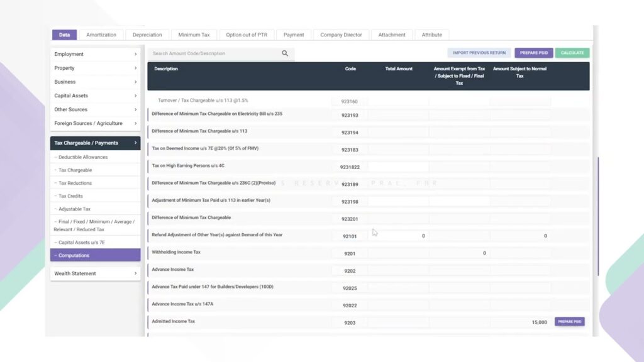Screen dimensions: 644x362
Task: Switch to the Depreciation tab
Action: pyautogui.click(x=147, y=35)
